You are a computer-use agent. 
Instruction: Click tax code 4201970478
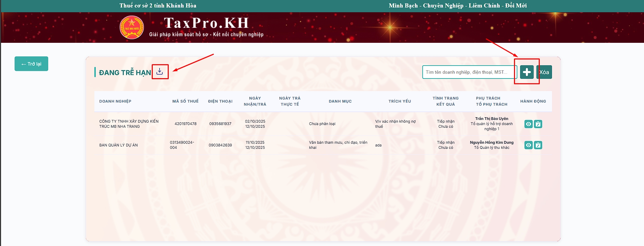[185, 124]
